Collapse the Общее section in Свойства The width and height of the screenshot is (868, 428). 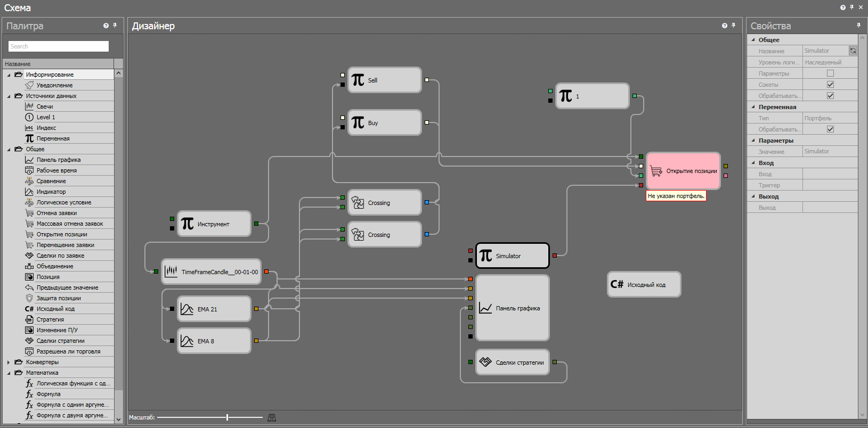tap(753, 40)
